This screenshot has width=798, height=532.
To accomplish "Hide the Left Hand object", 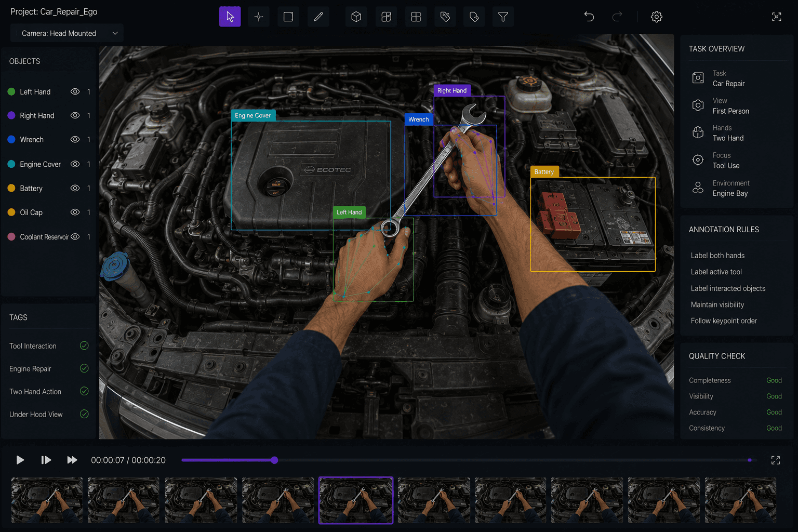I will click(x=75, y=91).
